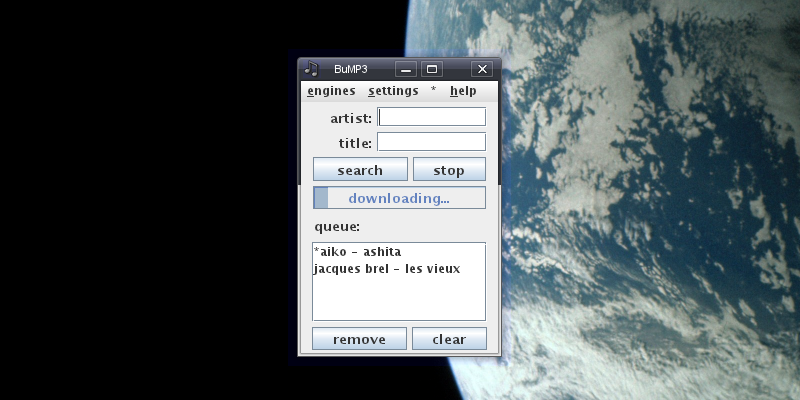Click the stop button

(449, 169)
